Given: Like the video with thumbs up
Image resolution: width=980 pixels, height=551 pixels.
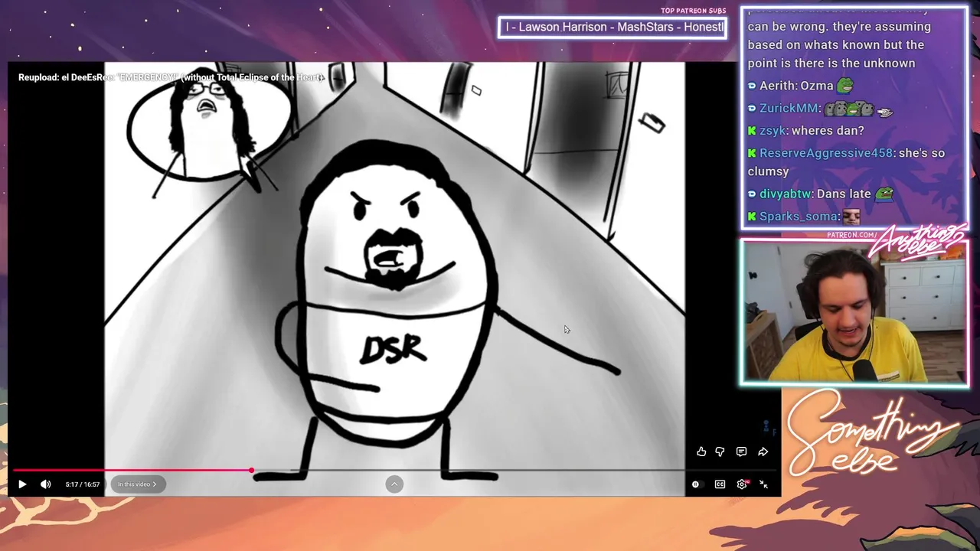Looking at the screenshot, I should [x=701, y=452].
